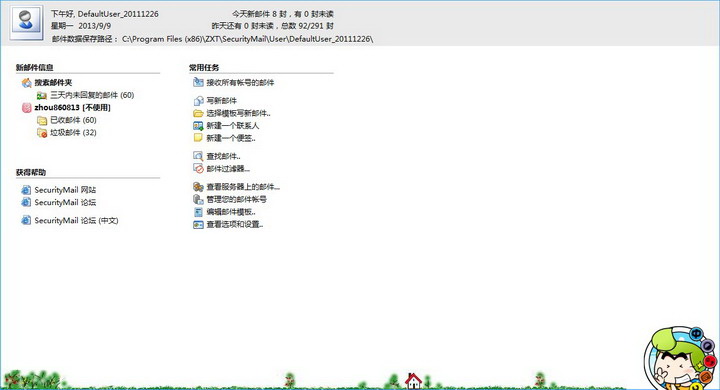Click 新建一个便签..
This screenshot has height=390, width=720.
click(231, 138)
